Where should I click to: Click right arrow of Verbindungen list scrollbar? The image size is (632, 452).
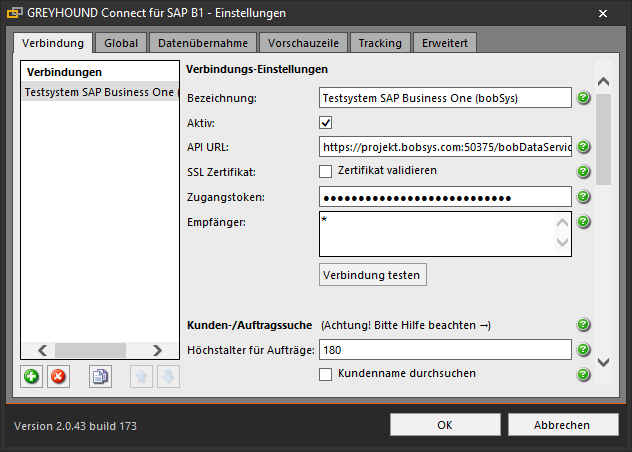coord(158,350)
